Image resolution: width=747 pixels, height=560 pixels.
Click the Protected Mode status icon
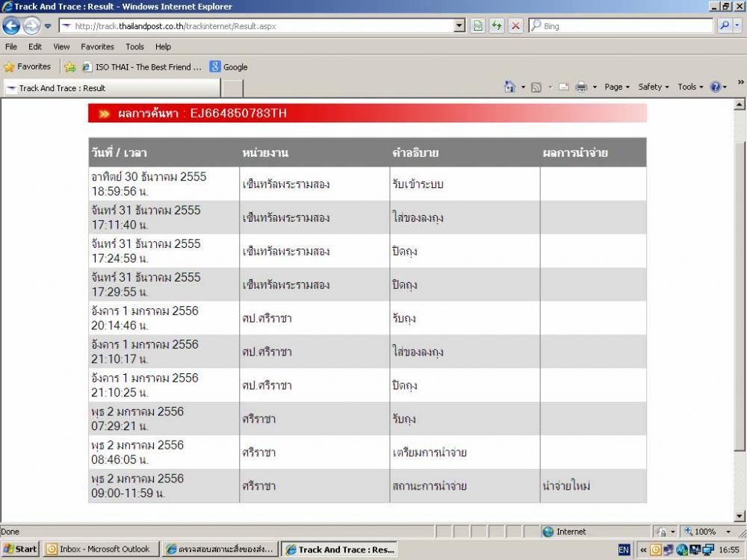[662, 532]
